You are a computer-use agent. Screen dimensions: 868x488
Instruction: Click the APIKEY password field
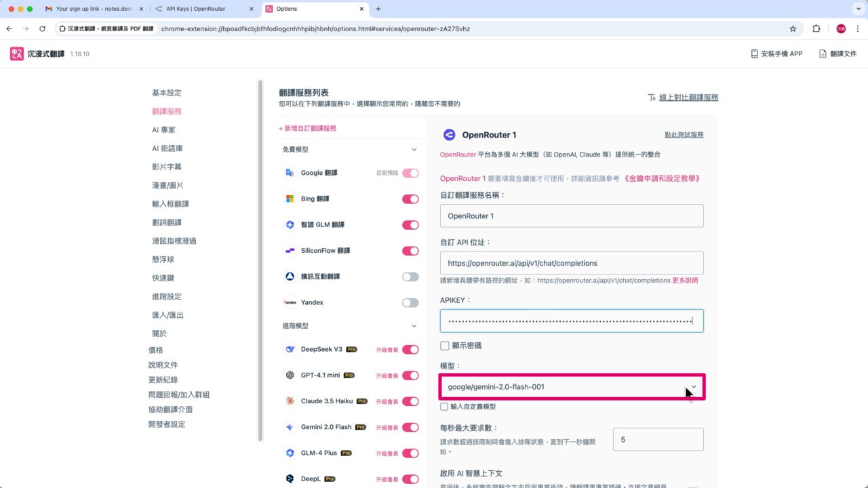coord(572,321)
